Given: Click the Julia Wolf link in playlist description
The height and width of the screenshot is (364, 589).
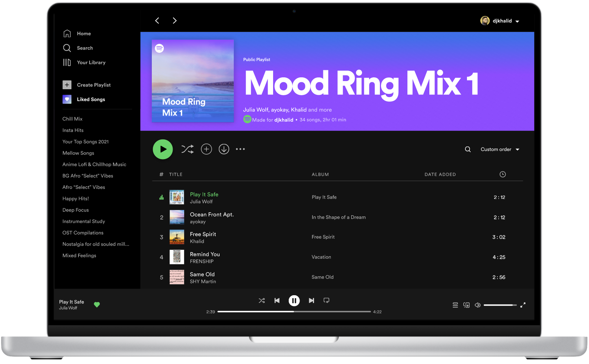Looking at the screenshot, I should pyautogui.click(x=256, y=110).
